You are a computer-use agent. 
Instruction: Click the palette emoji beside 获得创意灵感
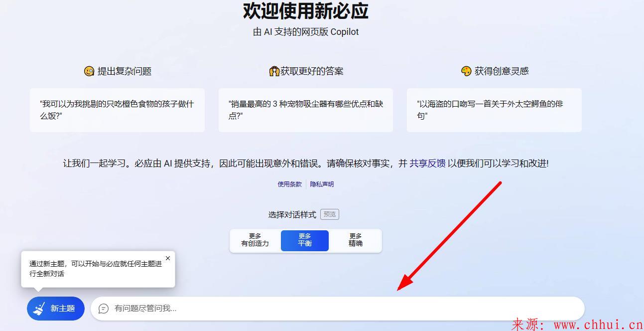[x=466, y=71]
